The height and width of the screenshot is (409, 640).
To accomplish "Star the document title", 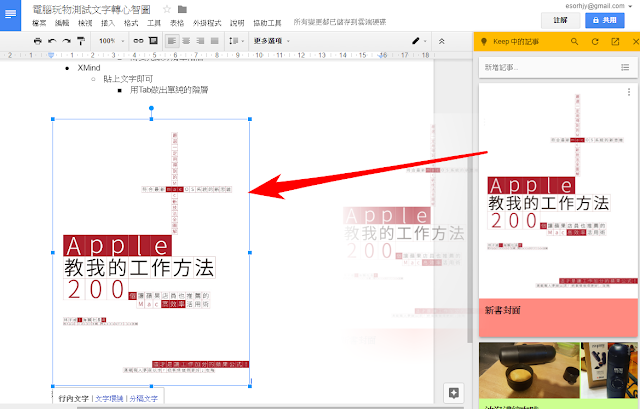I will [167, 9].
